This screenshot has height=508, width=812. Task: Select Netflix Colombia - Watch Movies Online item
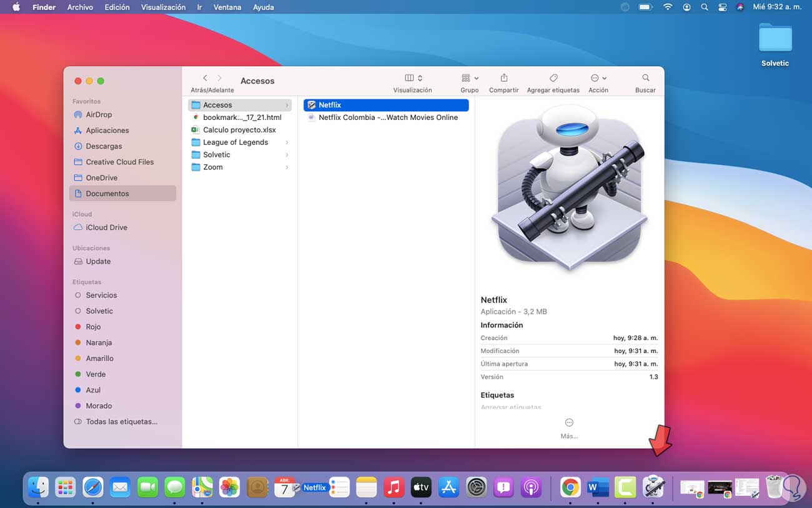(x=386, y=117)
